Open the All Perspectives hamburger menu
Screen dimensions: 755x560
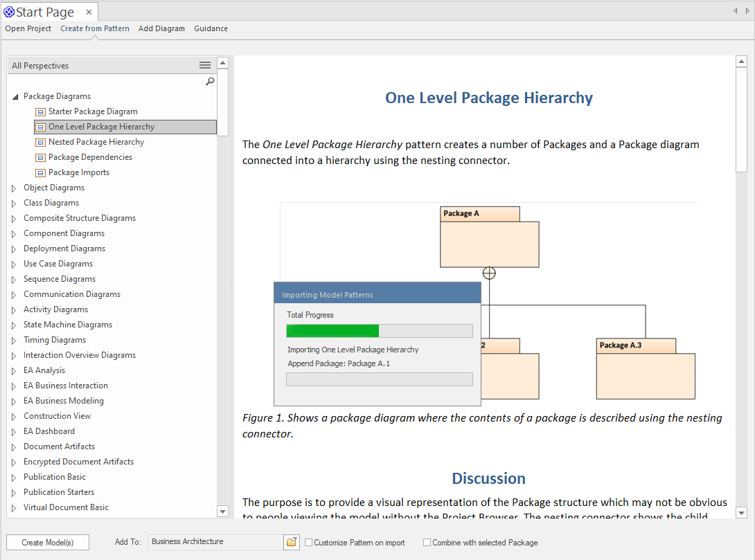205,65
